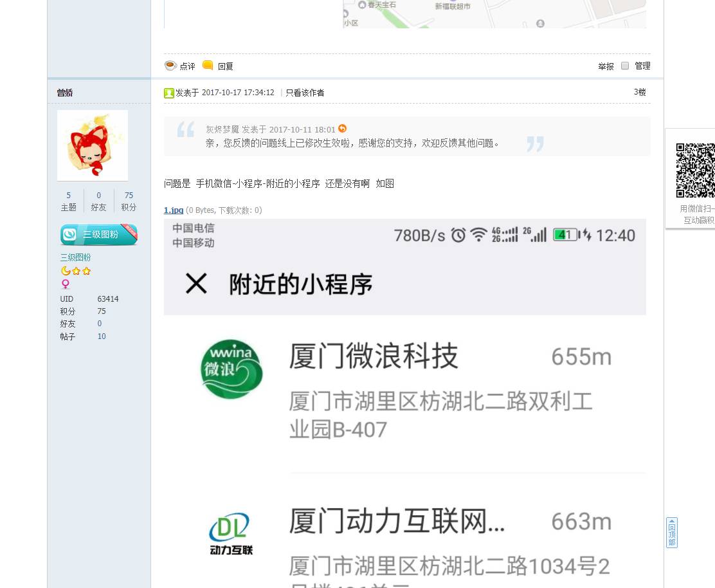Click the 举报 report link
This screenshot has height=588, width=715.
606,67
